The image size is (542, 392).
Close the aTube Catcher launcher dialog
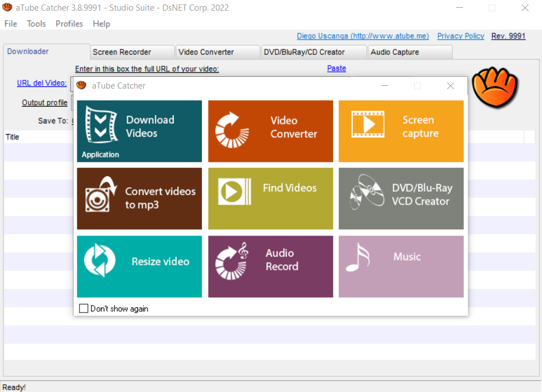click(450, 86)
